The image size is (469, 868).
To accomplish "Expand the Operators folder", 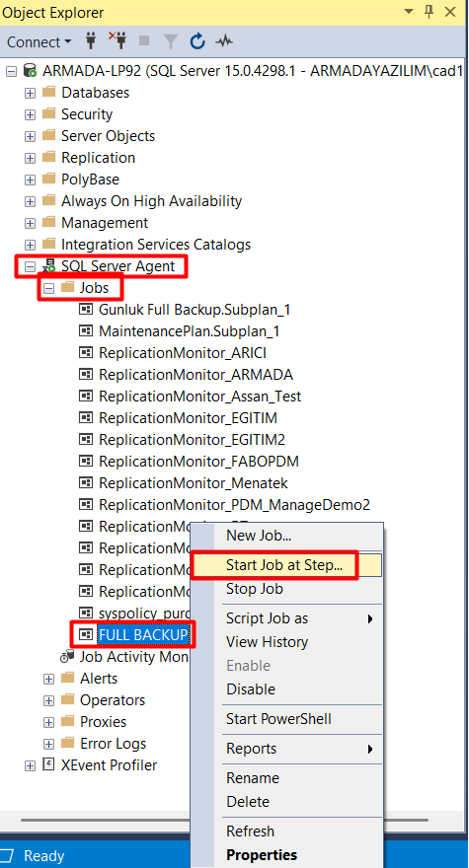I will [48, 700].
